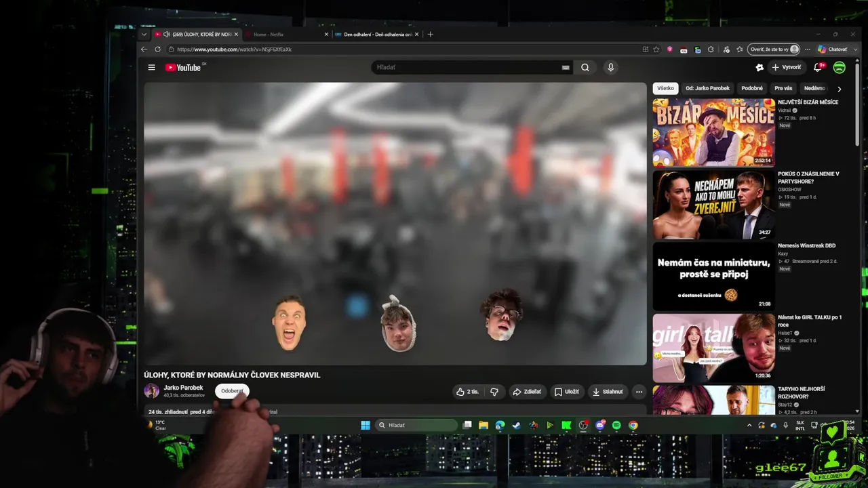Open the account avatar menu on YouTube
The height and width of the screenshot is (488, 868).
click(x=840, y=68)
